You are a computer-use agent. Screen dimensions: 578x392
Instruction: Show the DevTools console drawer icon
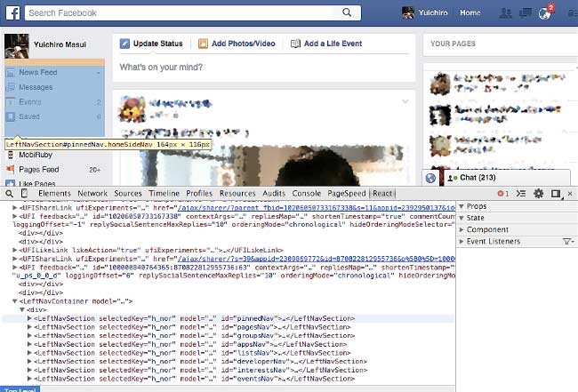(x=521, y=194)
